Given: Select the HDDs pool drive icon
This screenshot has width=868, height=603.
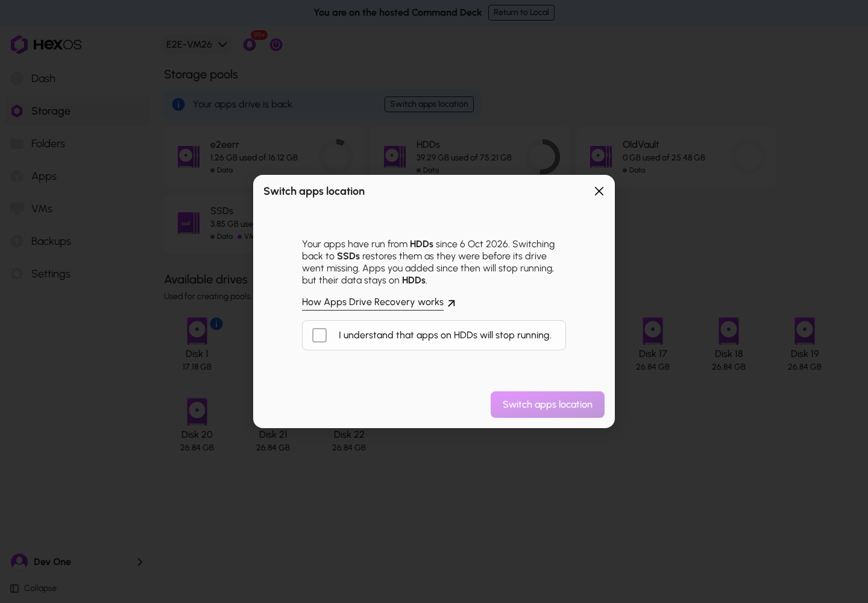Looking at the screenshot, I should [395, 157].
